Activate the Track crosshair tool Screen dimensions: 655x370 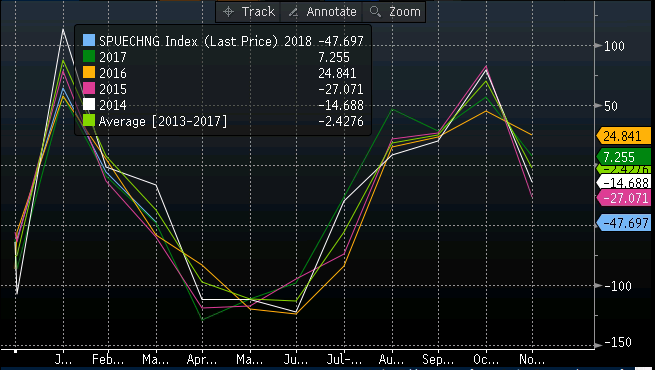(249, 12)
